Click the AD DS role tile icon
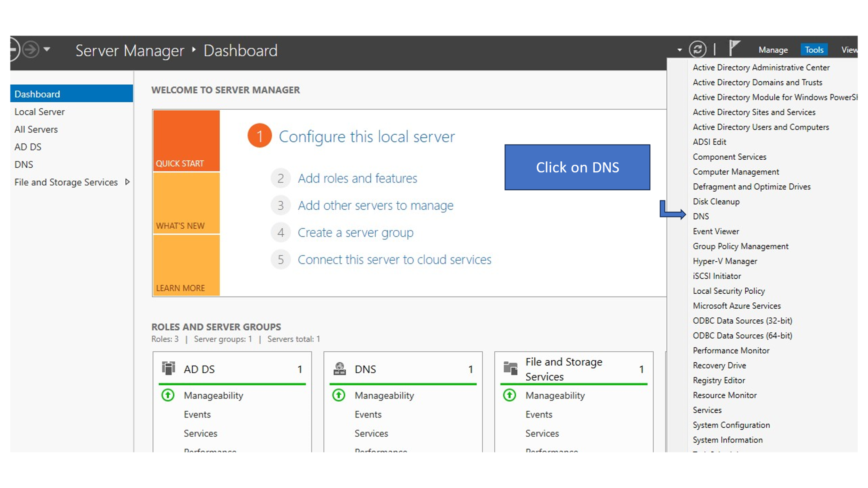 168,368
